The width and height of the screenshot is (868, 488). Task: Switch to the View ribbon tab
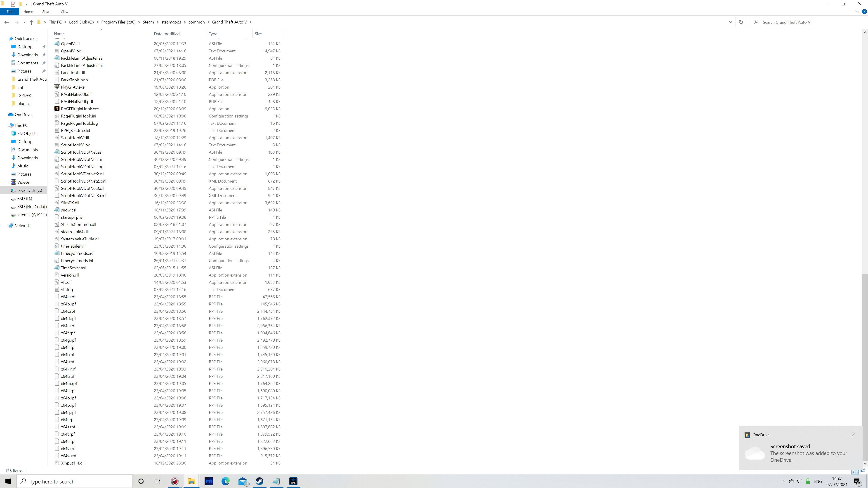[64, 12]
